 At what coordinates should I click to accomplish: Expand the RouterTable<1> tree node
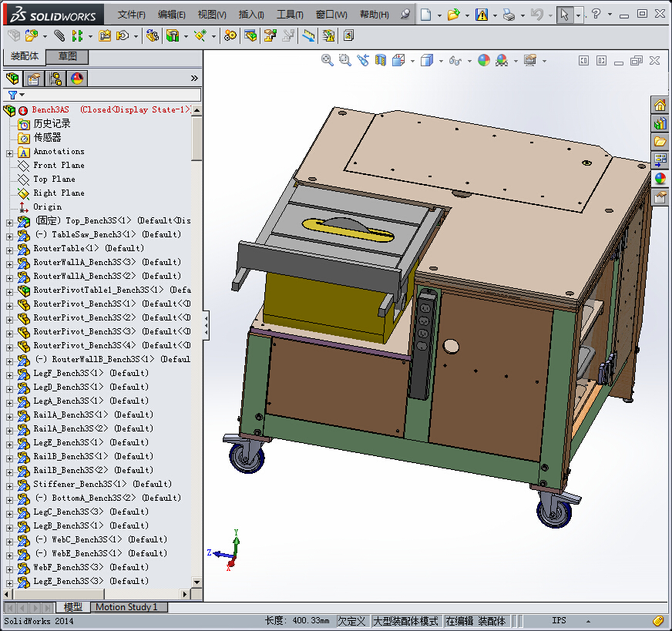[x=9, y=249]
